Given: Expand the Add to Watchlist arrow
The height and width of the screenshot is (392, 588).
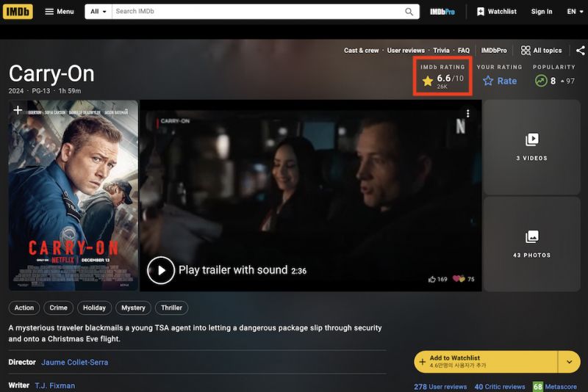Looking at the screenshot, I should coord(569,362).
